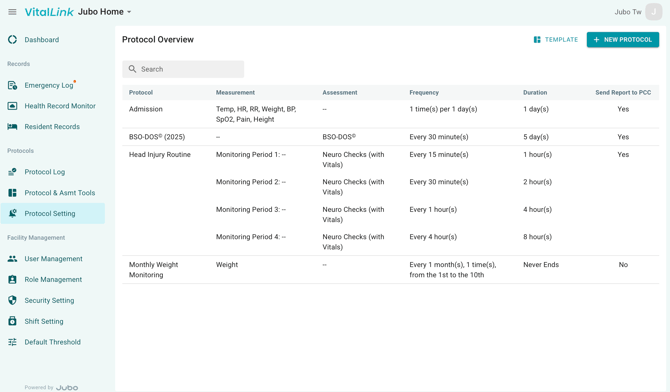The height and width of the screenshot is (392, 670).
Task: Click the 1 time(s) per 1 day(s) cell
Action: 443,109
